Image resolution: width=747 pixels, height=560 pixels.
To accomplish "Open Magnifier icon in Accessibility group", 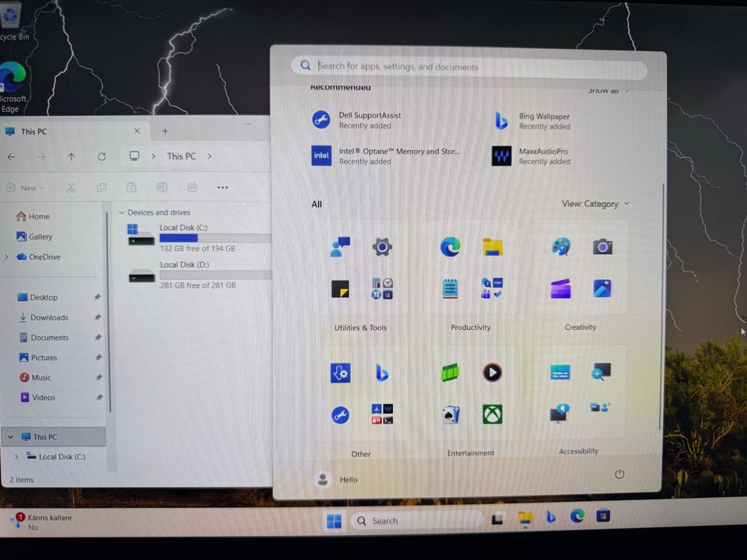I will [x=601, y=372].
